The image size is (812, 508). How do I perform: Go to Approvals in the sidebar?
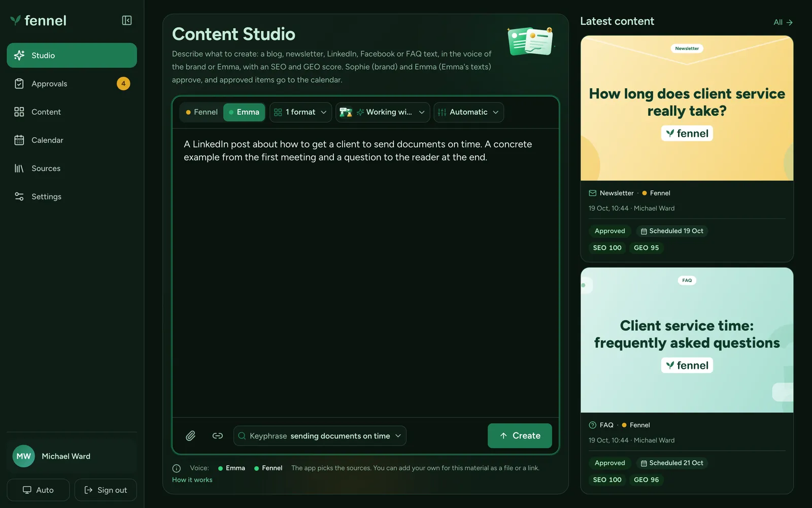tap(72, 84)
